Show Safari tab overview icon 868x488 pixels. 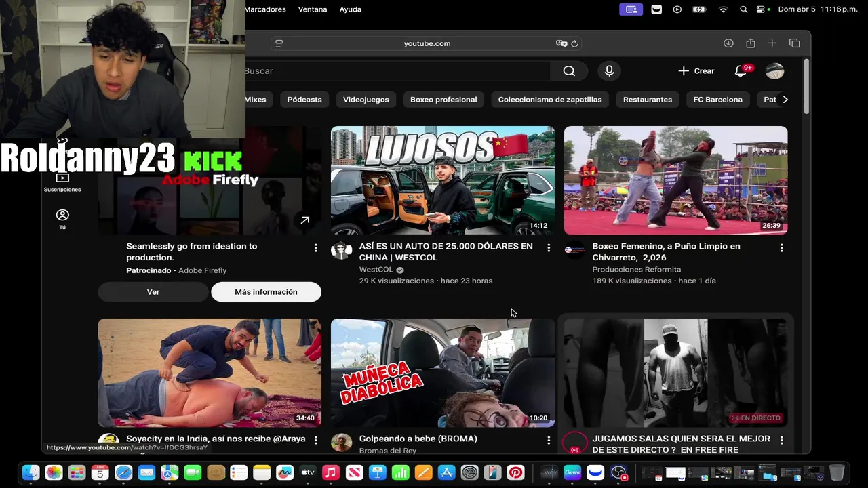(794, 43)
